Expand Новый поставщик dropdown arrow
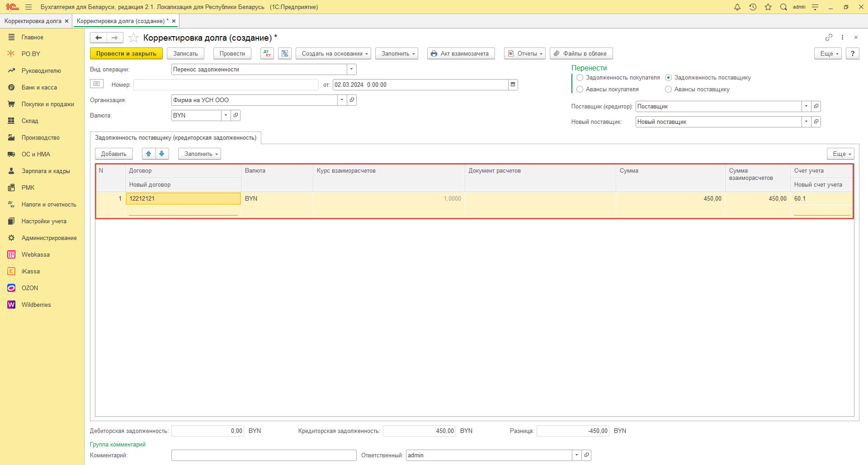 pyautogui.click(x=807, y=122)
